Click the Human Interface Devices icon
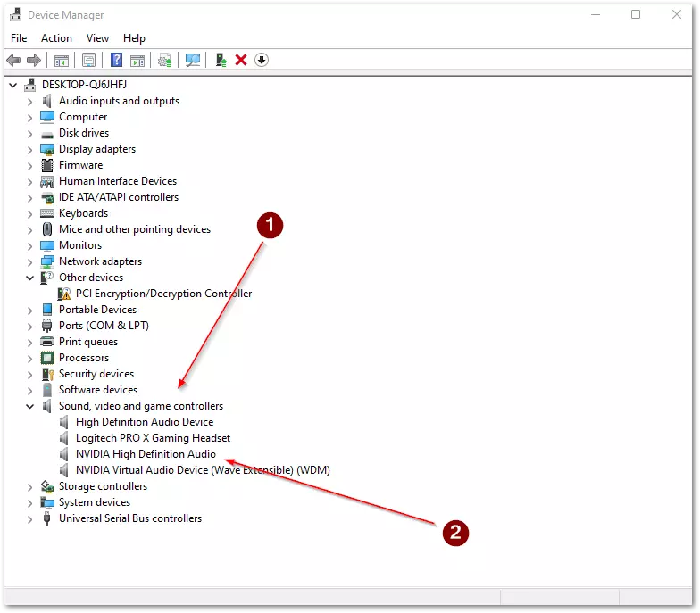Viewport: 700px width, 613px height. tap(47, 181)
